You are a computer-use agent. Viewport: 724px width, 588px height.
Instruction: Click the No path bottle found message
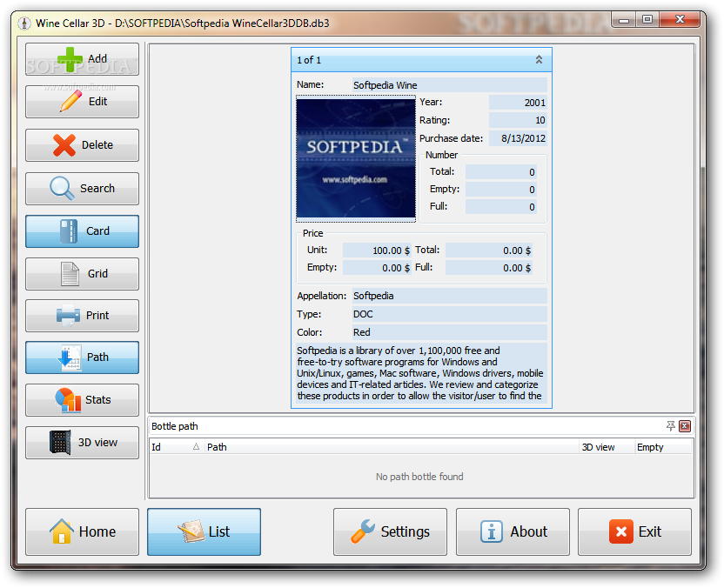(x=419, y=477)
